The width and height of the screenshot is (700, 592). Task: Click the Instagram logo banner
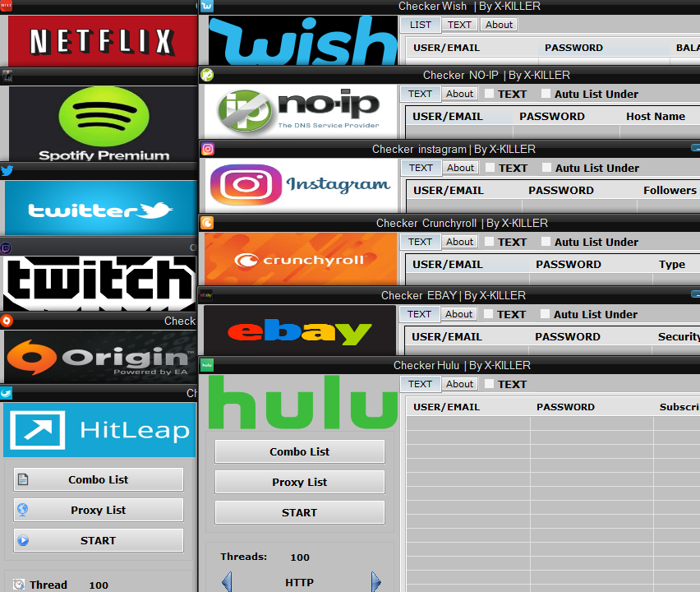point(302,185)
